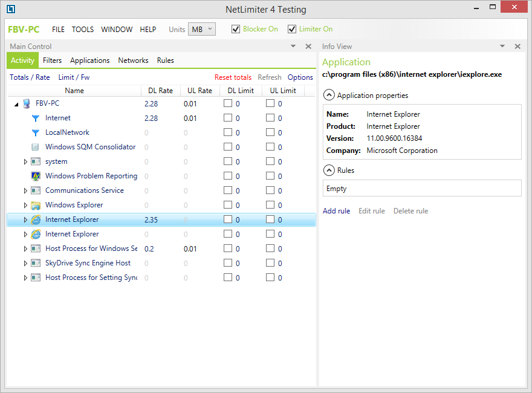Collapse the Application properties section

click(329, 95)
